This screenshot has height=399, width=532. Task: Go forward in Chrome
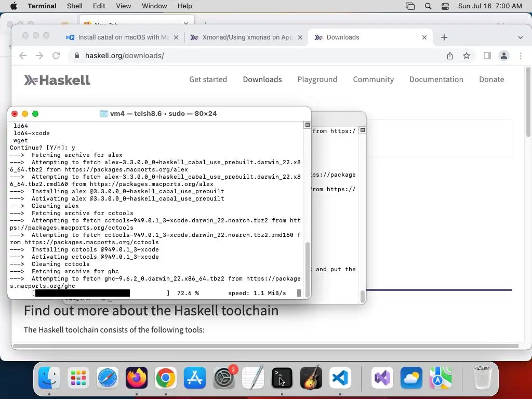[39, 56]
